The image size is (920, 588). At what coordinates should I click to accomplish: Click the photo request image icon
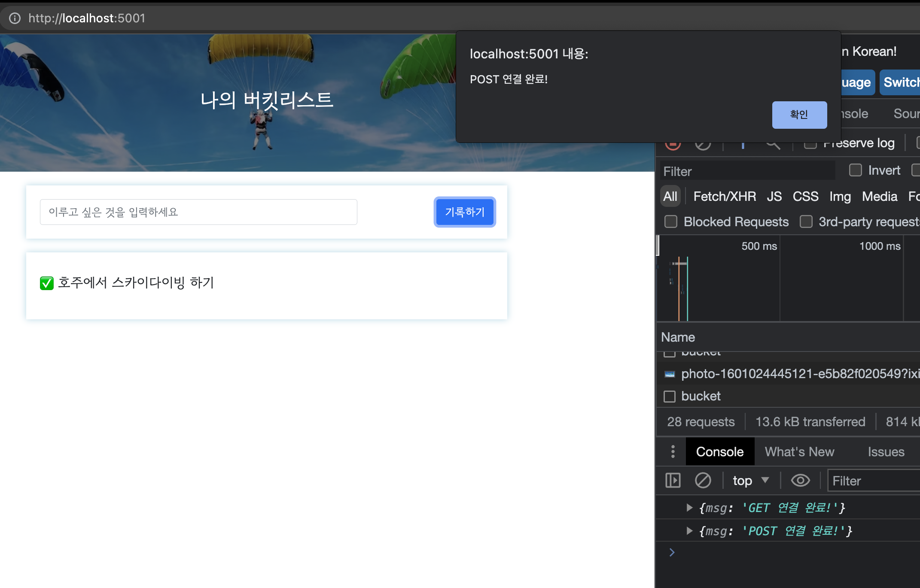pos(670,374)
